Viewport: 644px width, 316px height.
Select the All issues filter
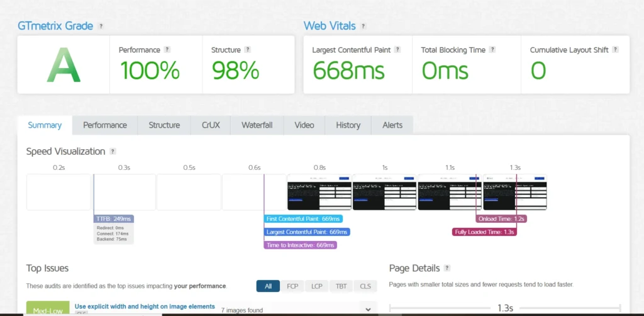click(268, 286)
